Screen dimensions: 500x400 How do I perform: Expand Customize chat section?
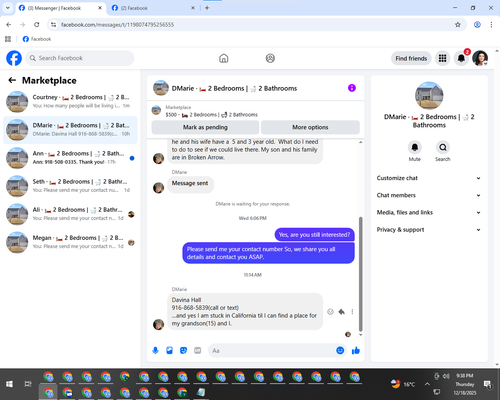point(429,178)
